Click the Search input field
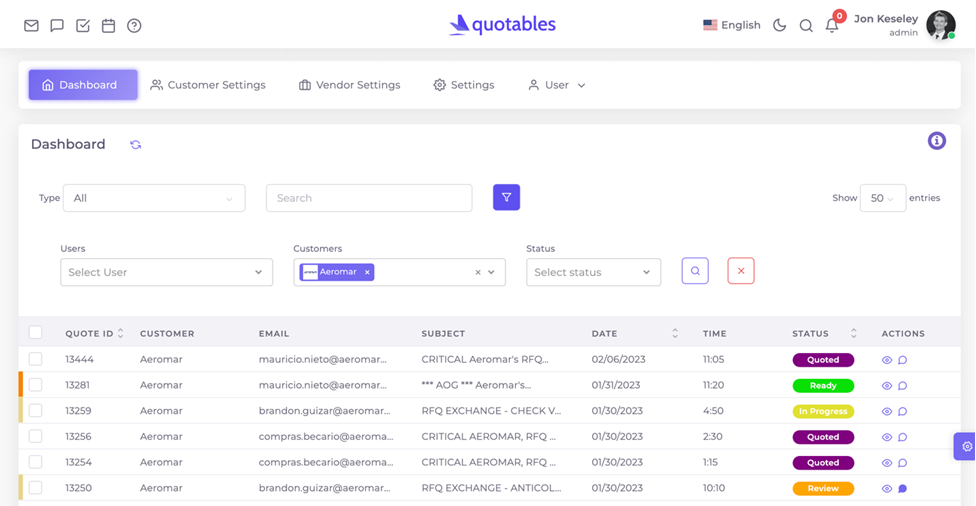976x506 pixels. coord(369,198)
